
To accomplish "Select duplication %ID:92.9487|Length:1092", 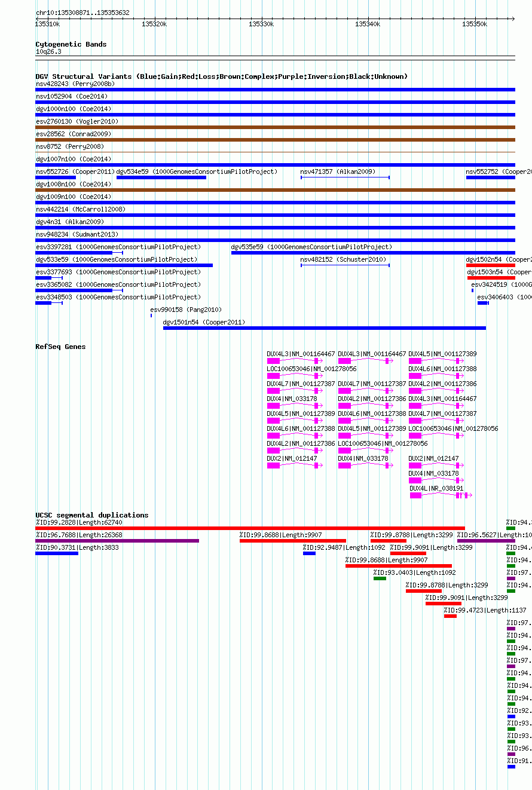I will tap(344, 547).
